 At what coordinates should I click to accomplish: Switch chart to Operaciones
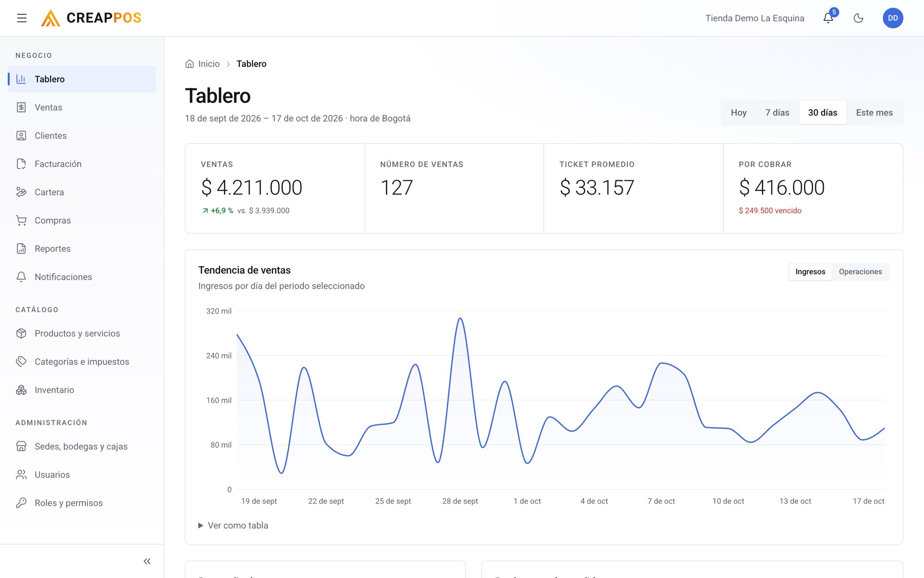click(x=860, y=271)
